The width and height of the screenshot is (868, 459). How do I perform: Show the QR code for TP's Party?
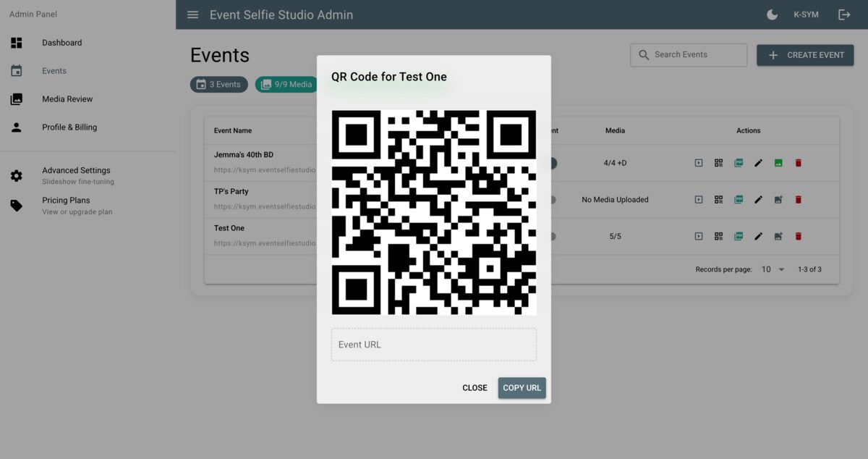click(x=718, y=199)
